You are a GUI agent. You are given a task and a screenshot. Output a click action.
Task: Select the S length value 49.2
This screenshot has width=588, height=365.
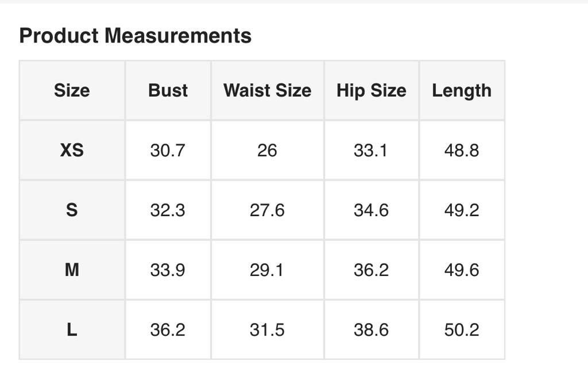(462, 210)
